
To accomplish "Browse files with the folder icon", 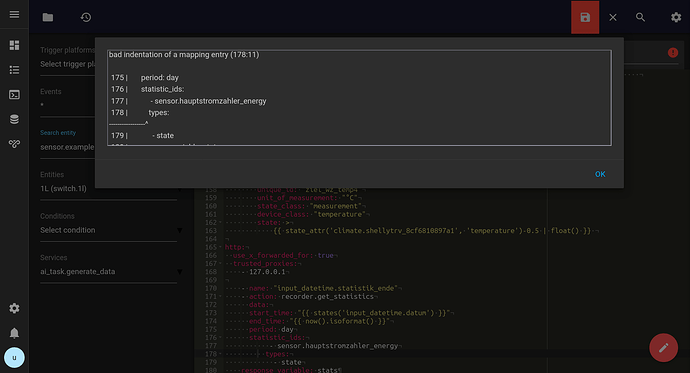I will (48, 17).
